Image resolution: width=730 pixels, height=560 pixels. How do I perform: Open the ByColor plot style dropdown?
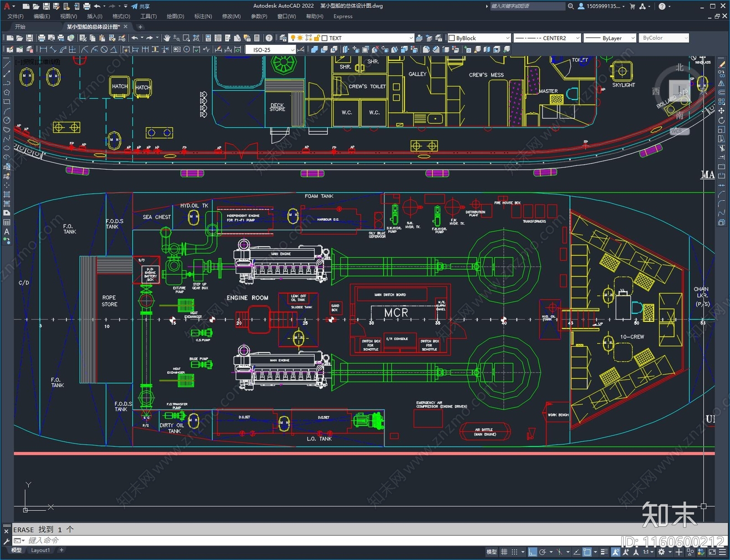tap(686, 38)
